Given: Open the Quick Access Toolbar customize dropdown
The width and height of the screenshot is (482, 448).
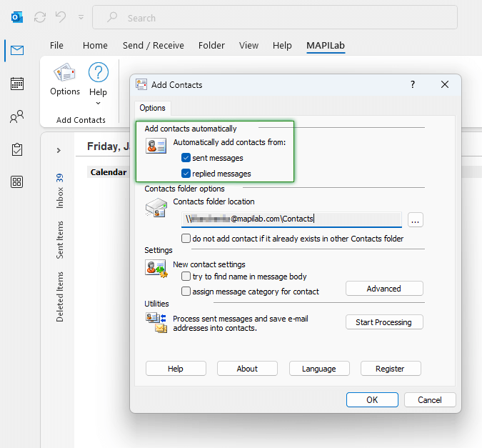Looking at the screenshot, I should click(81, 17).
